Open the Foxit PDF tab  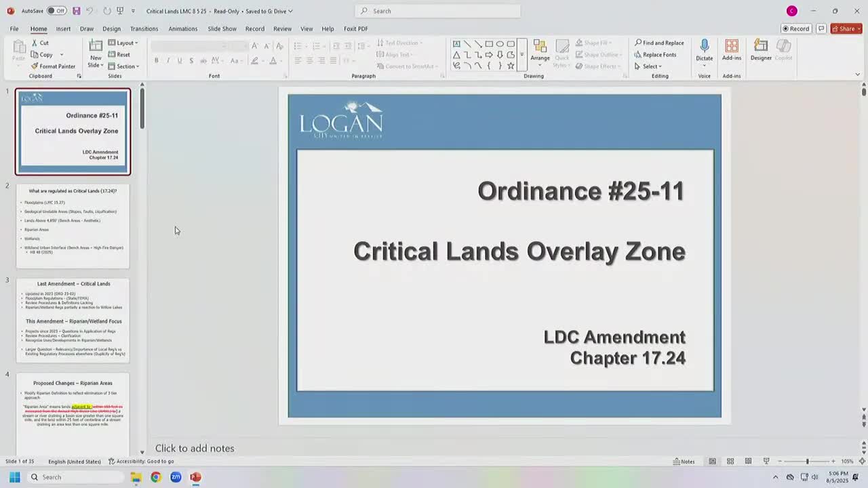click(x=356, y=28)
